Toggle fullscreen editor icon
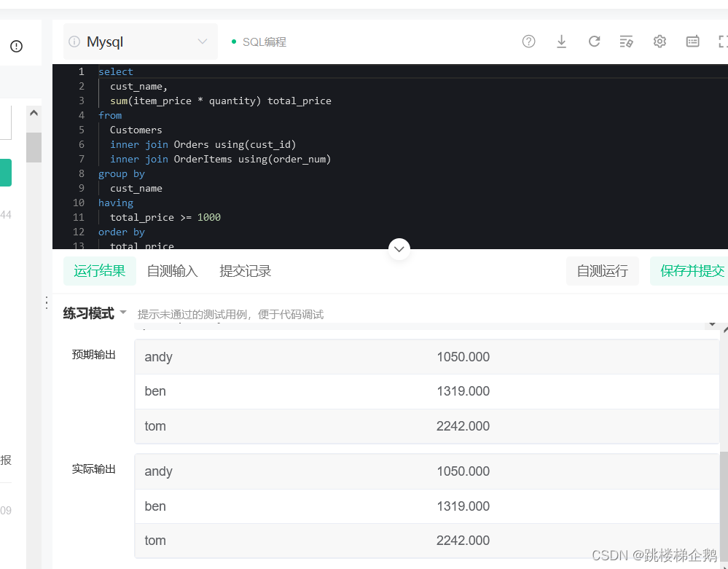 point(723,42)
